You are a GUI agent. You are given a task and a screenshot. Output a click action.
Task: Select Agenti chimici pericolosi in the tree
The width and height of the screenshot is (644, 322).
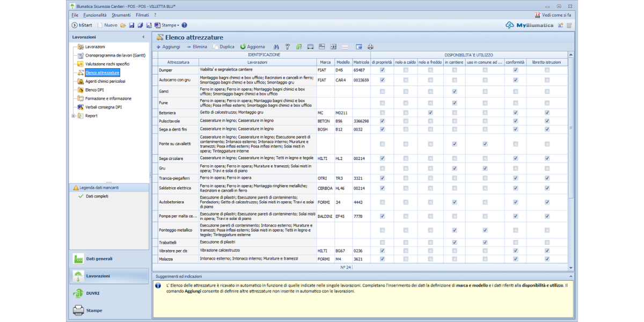pos(105,81)
